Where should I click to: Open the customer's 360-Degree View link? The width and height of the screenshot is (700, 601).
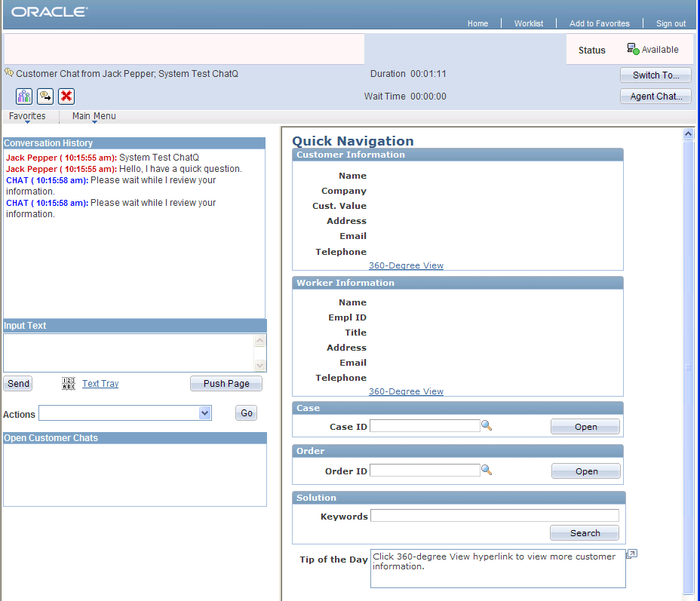pyautogui.click(x=406, y=265)
